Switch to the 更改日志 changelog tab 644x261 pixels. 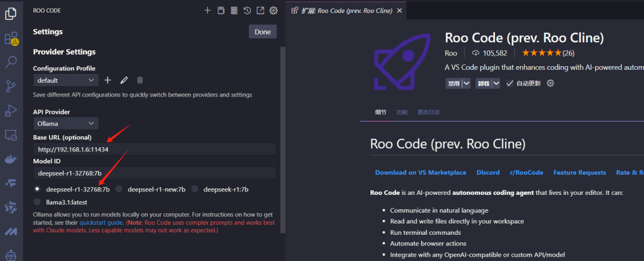tap(428, 112)
